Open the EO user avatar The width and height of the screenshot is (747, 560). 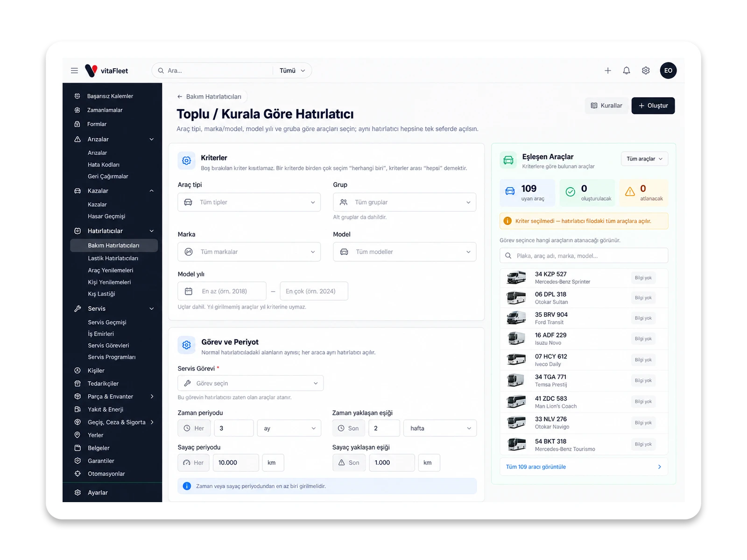tap(668, 70)
